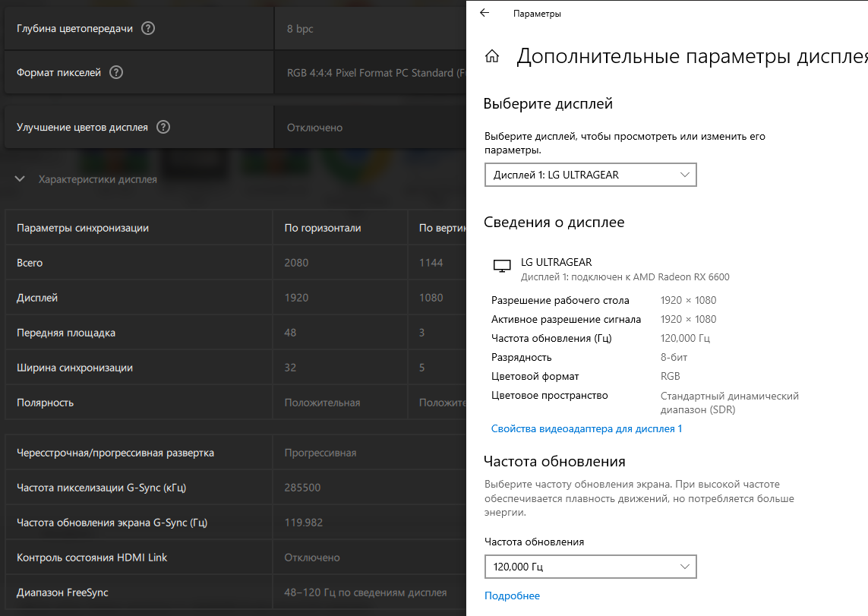Viewport: 868px width, 616px height.
Task: Click the Дисплей vertical value 1080
Action: click(431, 298)
